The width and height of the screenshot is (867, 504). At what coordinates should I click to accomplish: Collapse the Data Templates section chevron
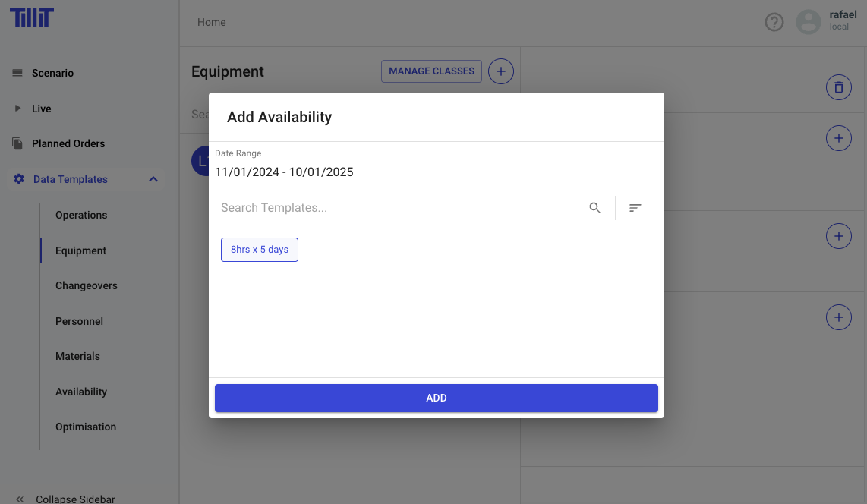click(x=153, y=179)
